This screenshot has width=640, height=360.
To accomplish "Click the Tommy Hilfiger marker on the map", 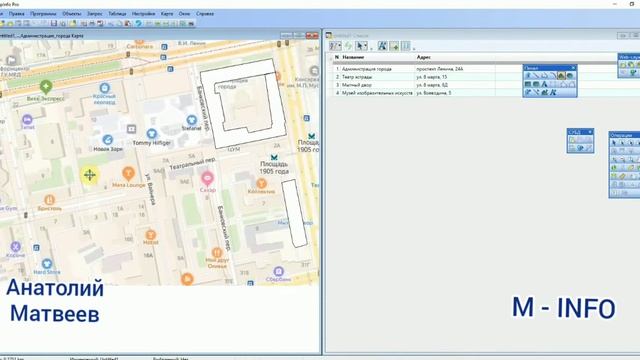I will pos(151,133).
